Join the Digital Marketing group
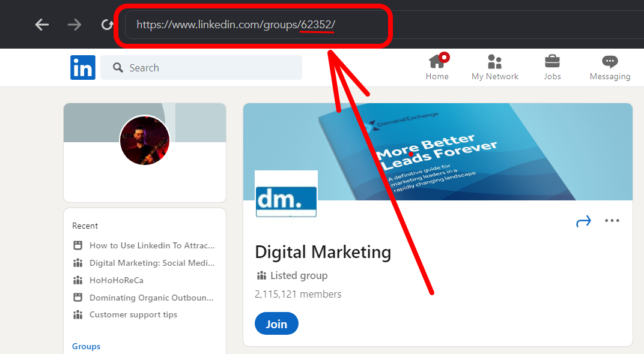644x354 pixels. click(x=276, y=324)
